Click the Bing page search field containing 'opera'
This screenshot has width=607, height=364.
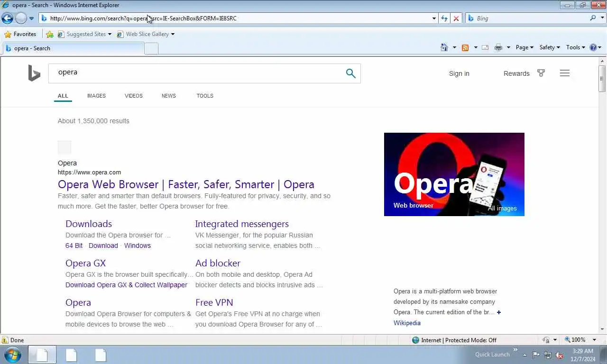click(194, 73)
